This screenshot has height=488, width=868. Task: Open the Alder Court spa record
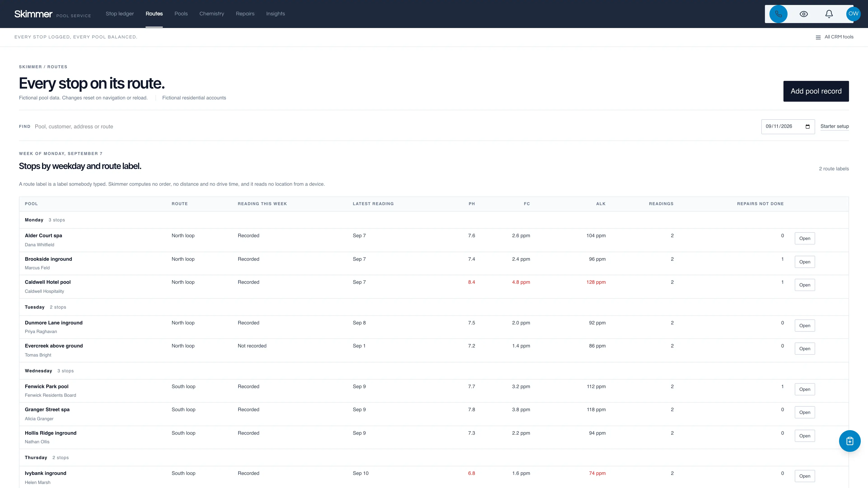pos(804,238)
